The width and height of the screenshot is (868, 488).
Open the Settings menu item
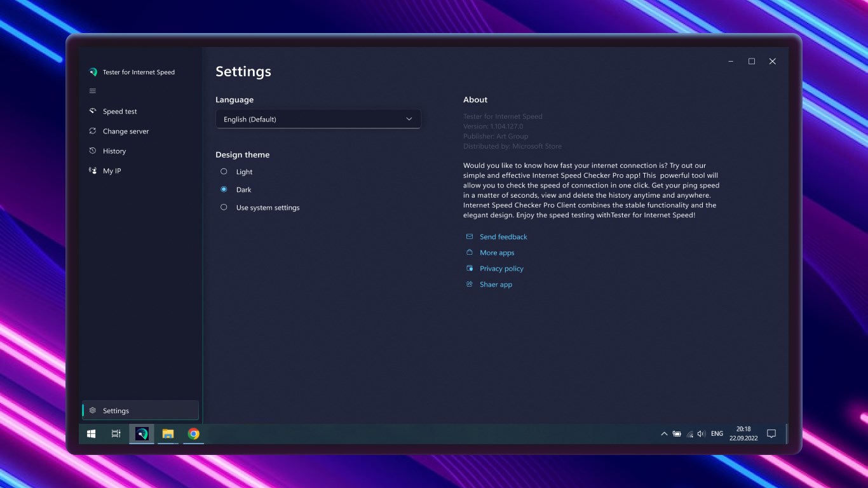pos(140,410)
